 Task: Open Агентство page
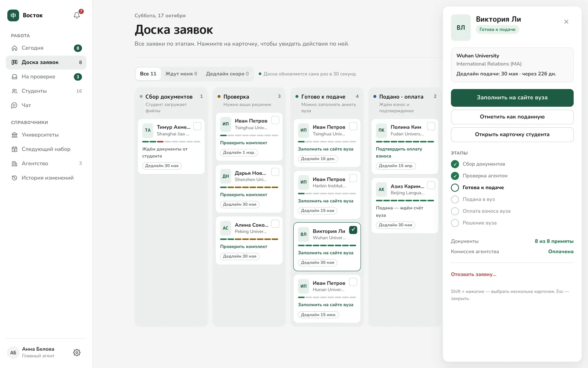pos(46,163)
